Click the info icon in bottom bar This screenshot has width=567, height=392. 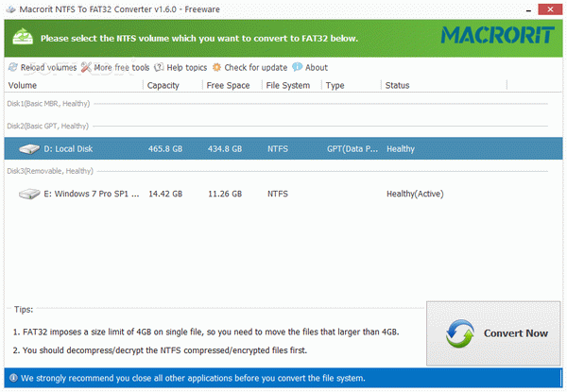13,378
